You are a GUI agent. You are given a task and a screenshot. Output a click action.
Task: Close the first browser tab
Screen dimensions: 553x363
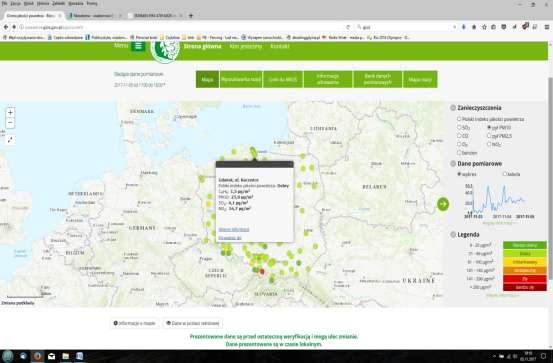point(60,16)
